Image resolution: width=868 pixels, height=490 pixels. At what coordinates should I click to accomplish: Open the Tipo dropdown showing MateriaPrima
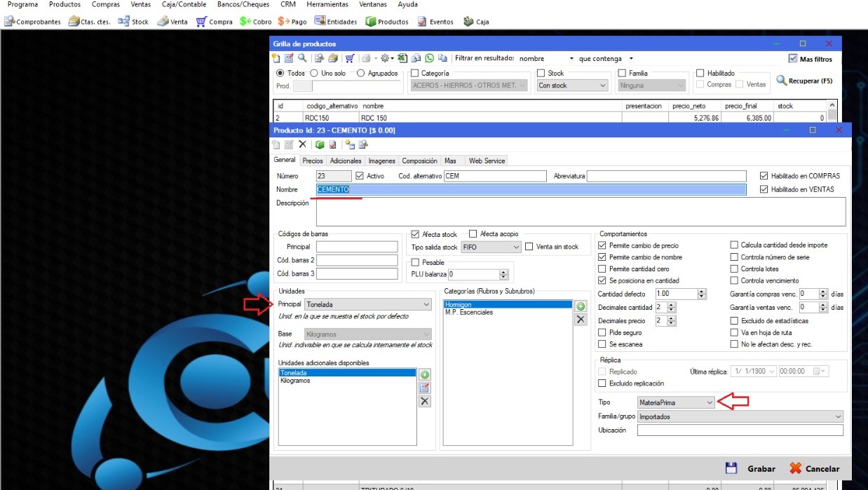tap(676, 402)
